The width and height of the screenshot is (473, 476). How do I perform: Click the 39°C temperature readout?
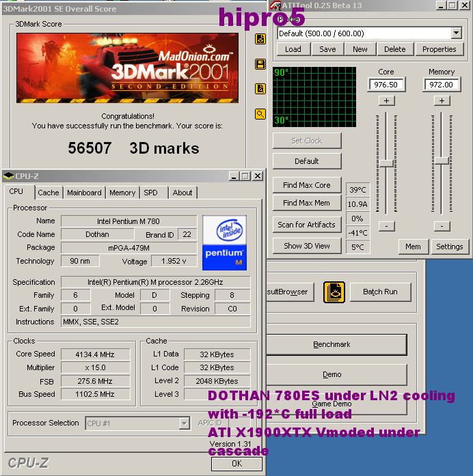358,190
